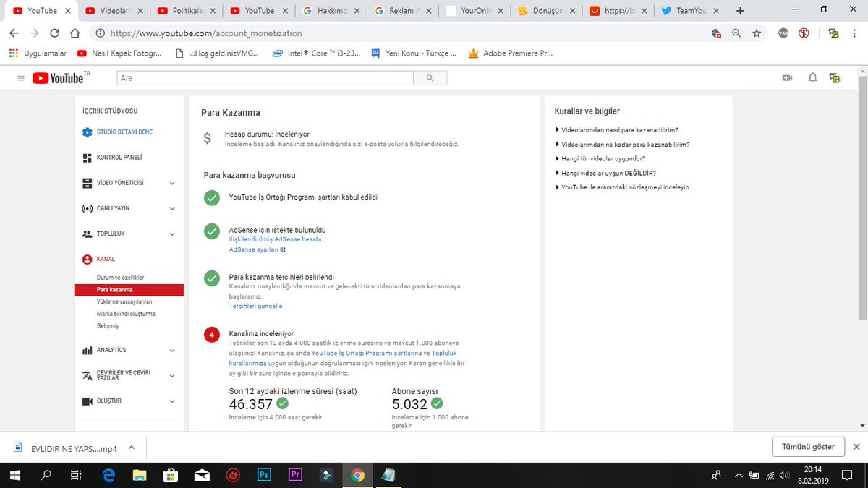Open the İlişkilendirilmiş AdSense hesabı link
This screenshot has height=488, width=868.
click(275, 239)
